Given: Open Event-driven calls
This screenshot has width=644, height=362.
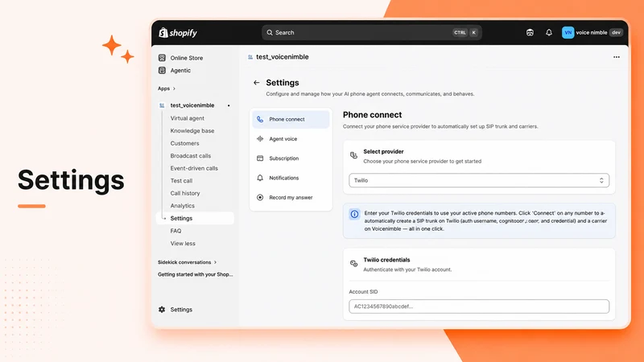Looking at the screenshot, I should point(194,168).
